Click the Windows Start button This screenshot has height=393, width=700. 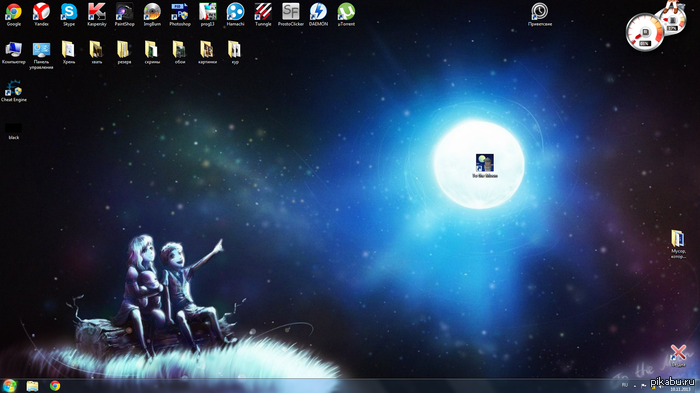(x=9, y=385)
